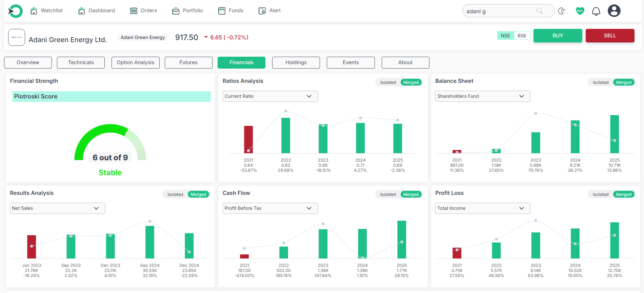644x293 pixels.
Task: Click the price value 917.50
Action: pyautogui.click(x=187, y=37)
